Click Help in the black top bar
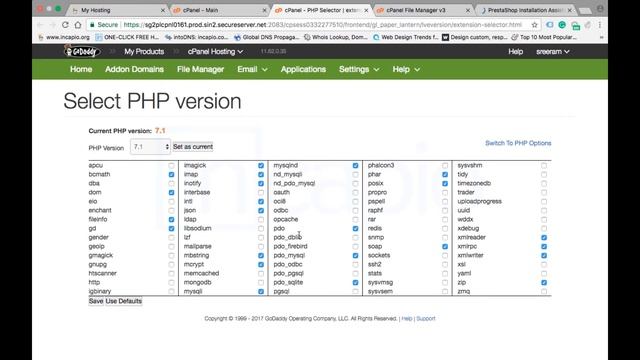The width and height of the screenshot is (640, 360). coord(516,52)
